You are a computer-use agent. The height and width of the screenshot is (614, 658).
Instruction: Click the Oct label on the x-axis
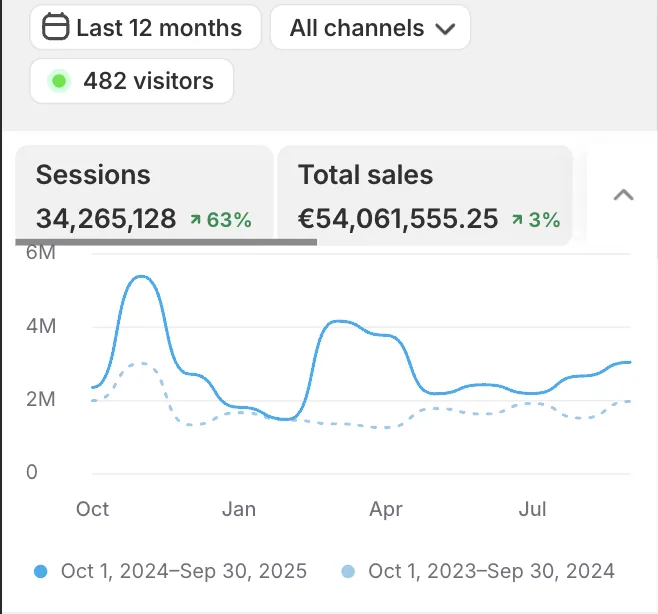[92, 509]
